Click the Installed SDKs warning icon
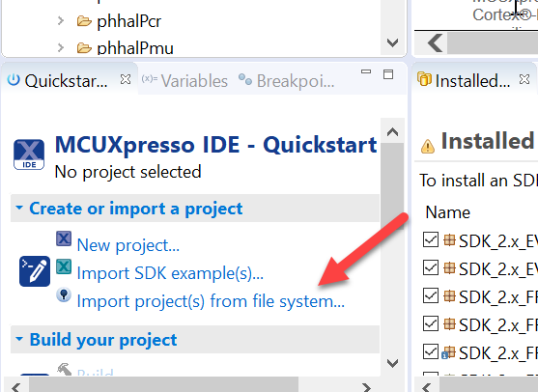The width and height of the screenshot is (538, 392). [x=428, y=147]
